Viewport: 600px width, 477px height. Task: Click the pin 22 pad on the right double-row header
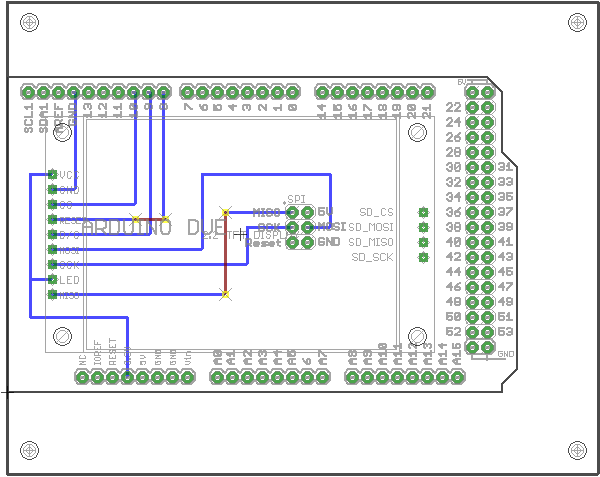(473, 107)
